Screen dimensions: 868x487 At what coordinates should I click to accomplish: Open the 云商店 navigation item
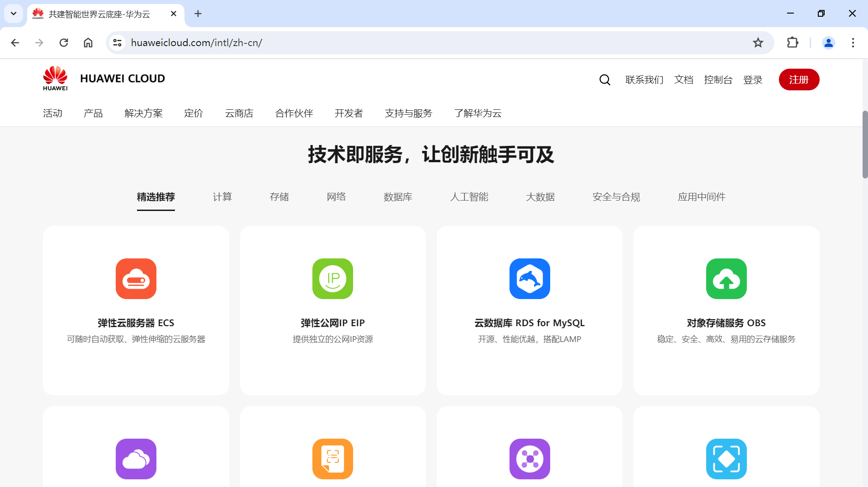(239, 113)
